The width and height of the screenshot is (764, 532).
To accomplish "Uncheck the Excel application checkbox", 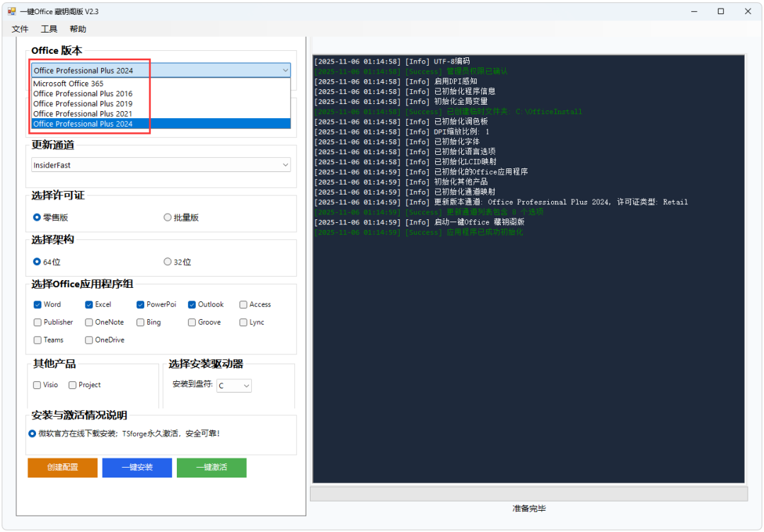I will pos(88,304).
